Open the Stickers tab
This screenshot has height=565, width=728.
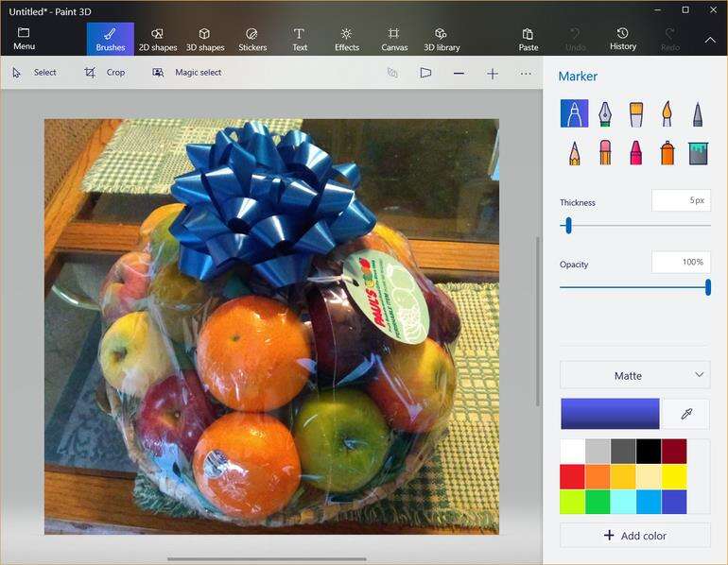click(252, 39)
